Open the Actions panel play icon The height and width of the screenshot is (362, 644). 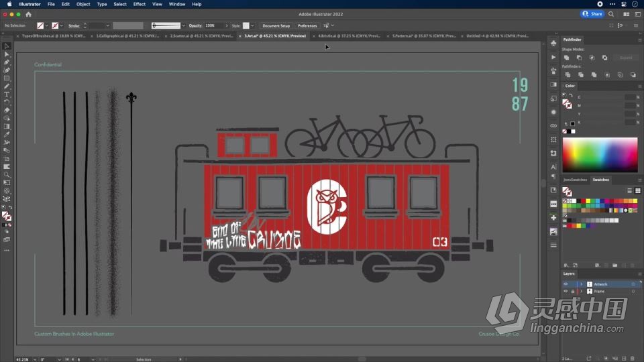pyautogui.click(x=553, y=58)
